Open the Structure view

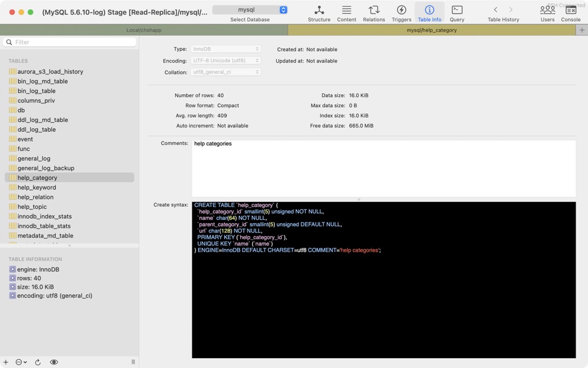click(x=319, y=13)
